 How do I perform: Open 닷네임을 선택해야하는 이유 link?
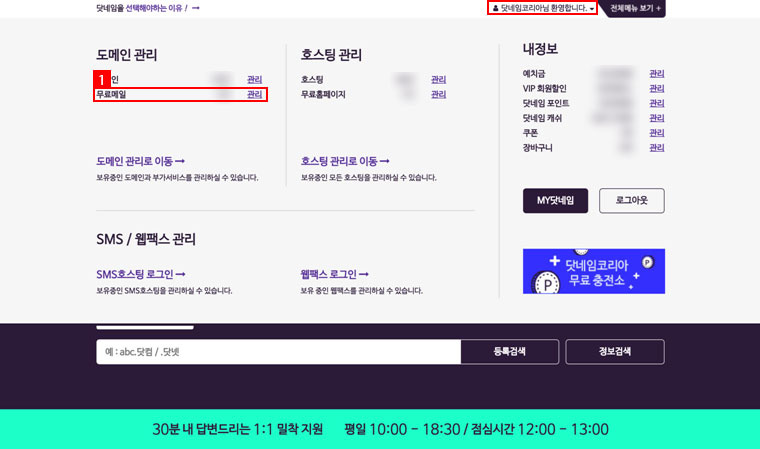pyautogui.click(x=148, y=8)
